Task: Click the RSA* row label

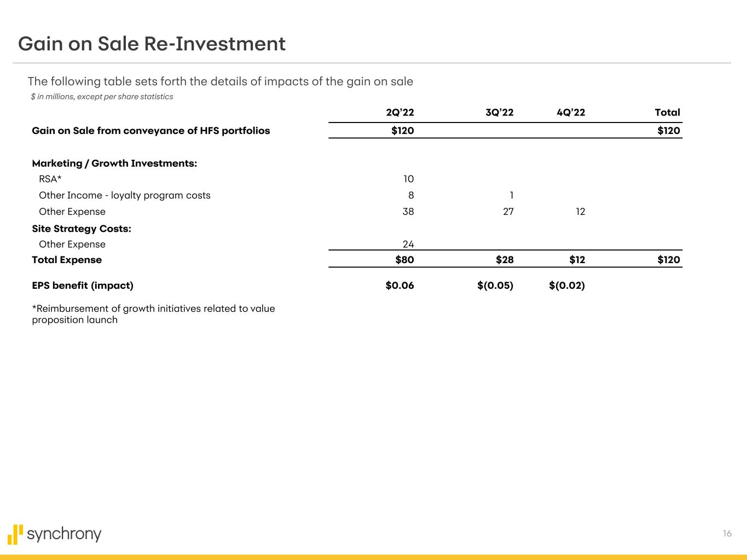Action: [50, 179]
